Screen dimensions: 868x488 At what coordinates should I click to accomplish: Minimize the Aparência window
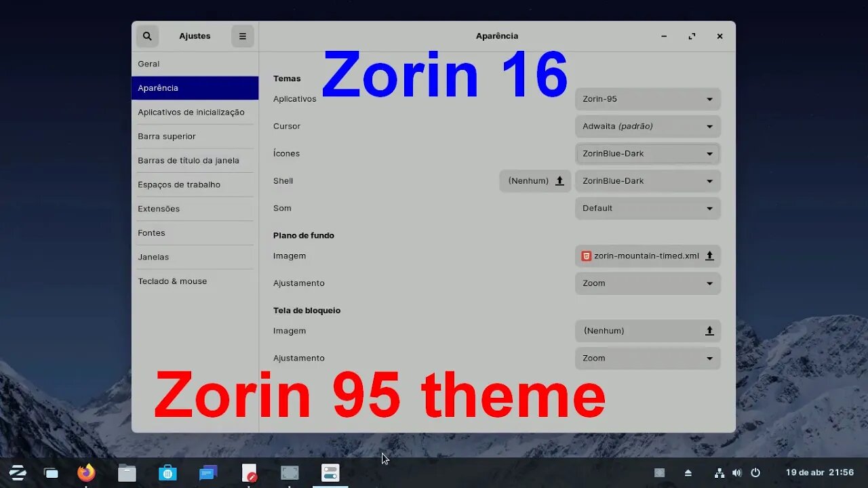click(664, 37)
